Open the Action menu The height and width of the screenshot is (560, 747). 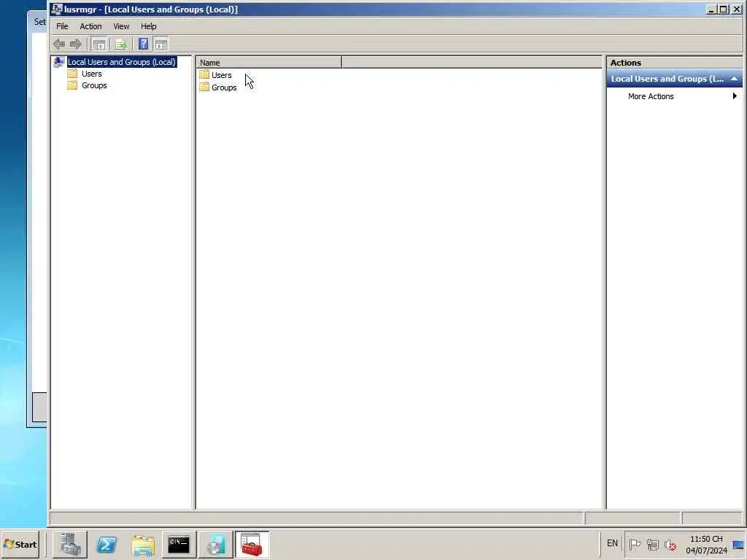coord(90,26)
